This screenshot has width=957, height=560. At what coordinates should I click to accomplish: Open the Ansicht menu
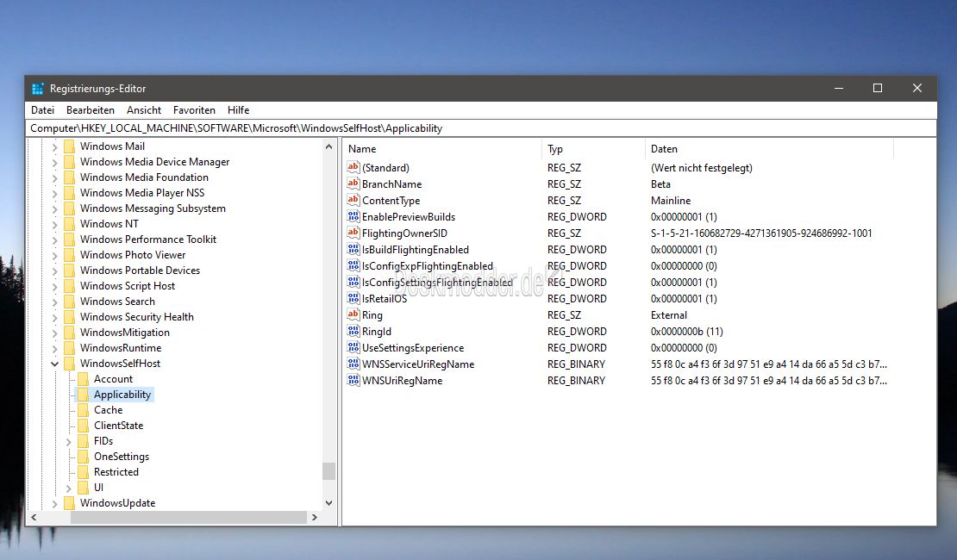point(144,109)
